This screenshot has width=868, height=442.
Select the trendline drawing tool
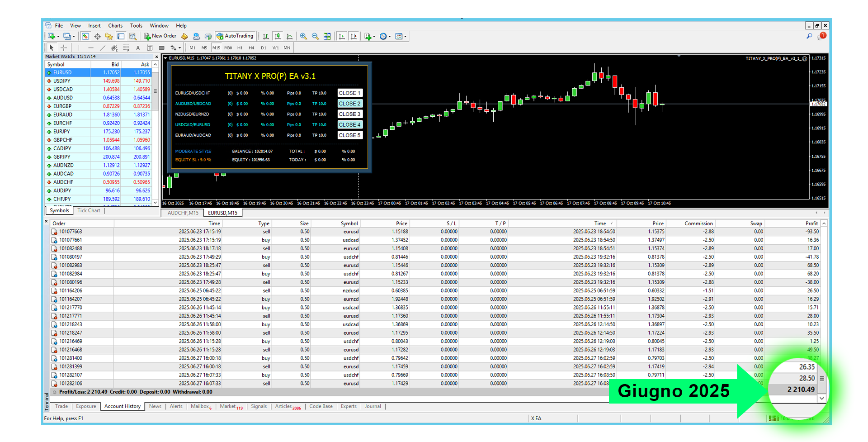103,48
